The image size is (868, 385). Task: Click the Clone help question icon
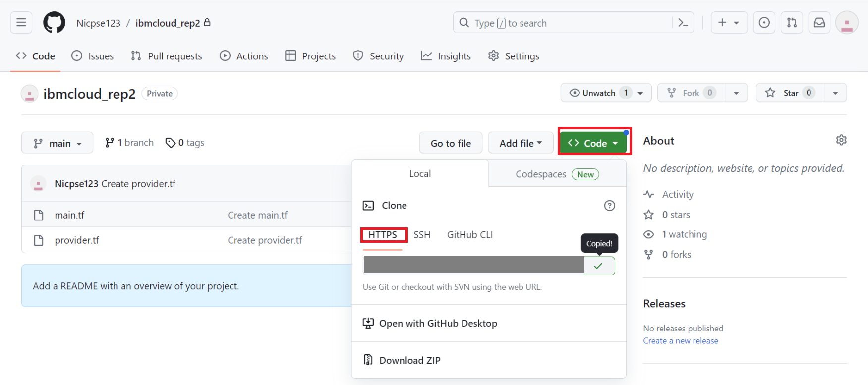coord(609,206)
